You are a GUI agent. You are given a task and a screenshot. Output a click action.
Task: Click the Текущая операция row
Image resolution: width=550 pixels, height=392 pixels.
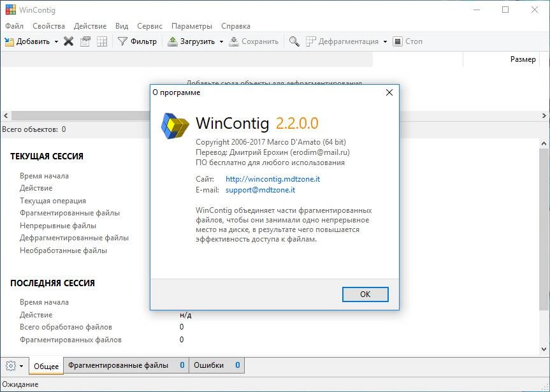point(53,201)
